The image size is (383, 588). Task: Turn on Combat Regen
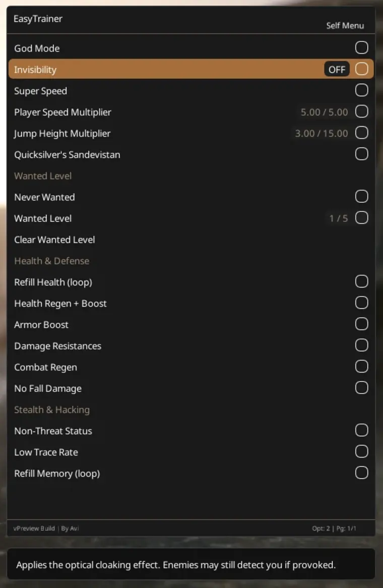point(361,366)
